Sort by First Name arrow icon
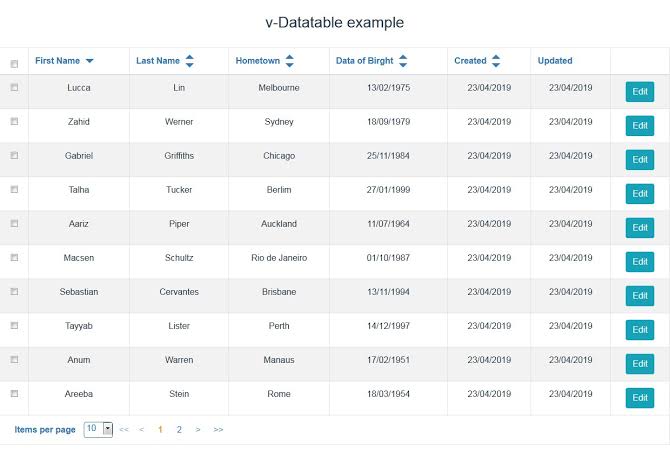 click(x=89, y=61)
